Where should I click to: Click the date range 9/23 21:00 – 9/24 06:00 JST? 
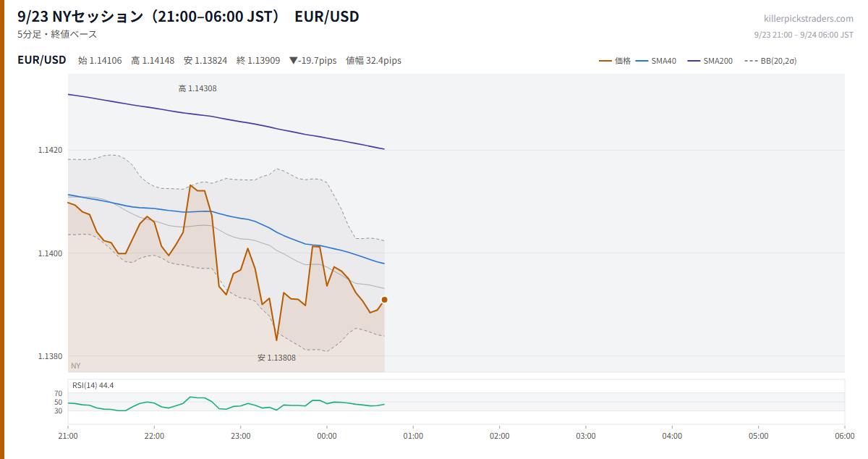[804, 35]
